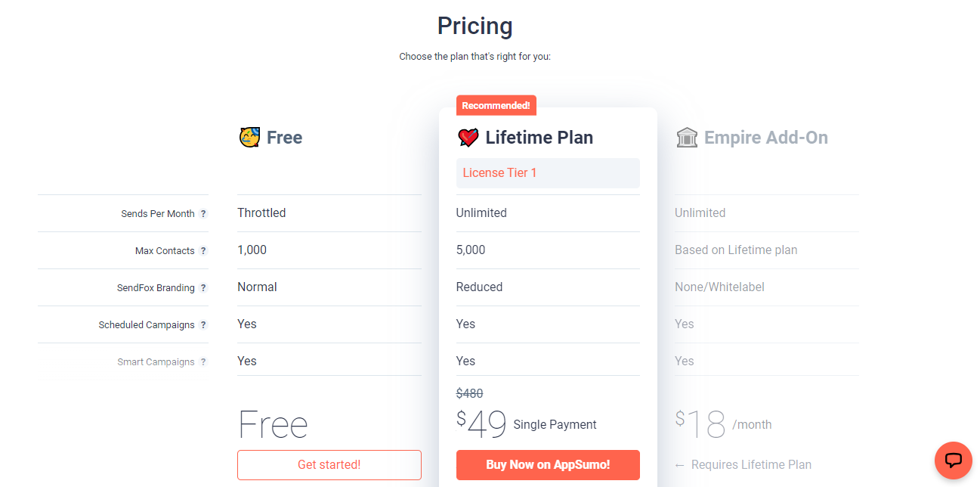The width and height of the screenshot is (980, 487).
Task: Open the License Tier 1 dropdown
Action: tap(548, 173)
